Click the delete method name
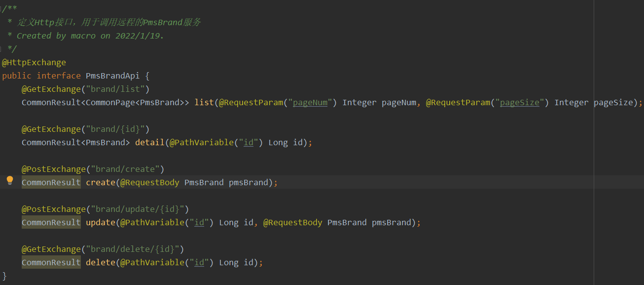 pos(100,262)
